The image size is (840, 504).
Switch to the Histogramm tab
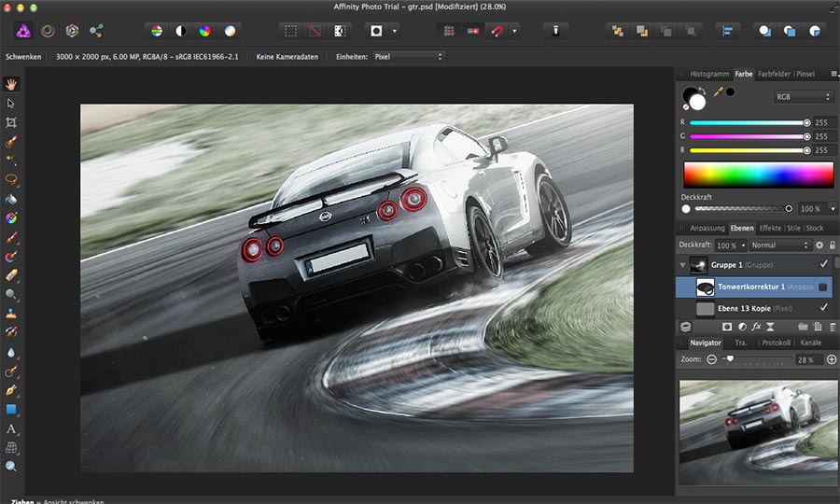[709, 74]
